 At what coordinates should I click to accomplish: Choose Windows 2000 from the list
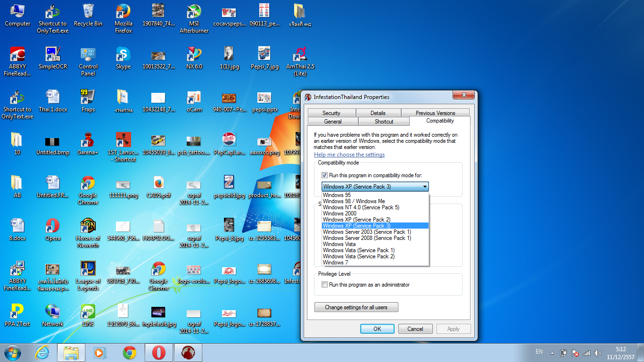[x=375, y=214]
